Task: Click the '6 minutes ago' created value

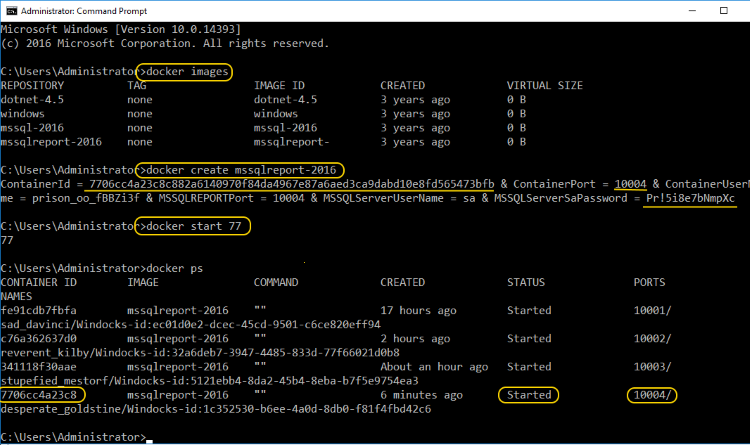Action: [x=421, y=395]
